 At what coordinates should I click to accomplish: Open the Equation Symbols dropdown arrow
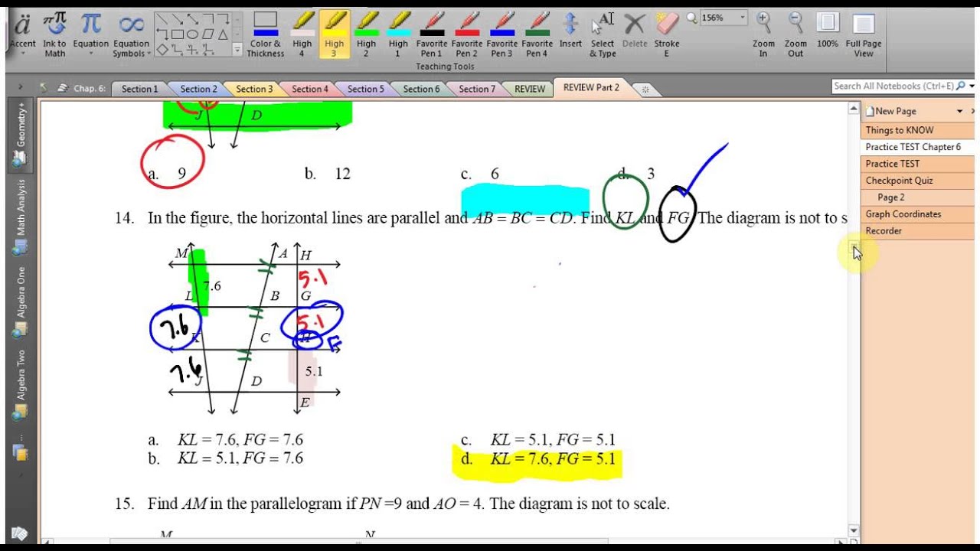[149, 54]
